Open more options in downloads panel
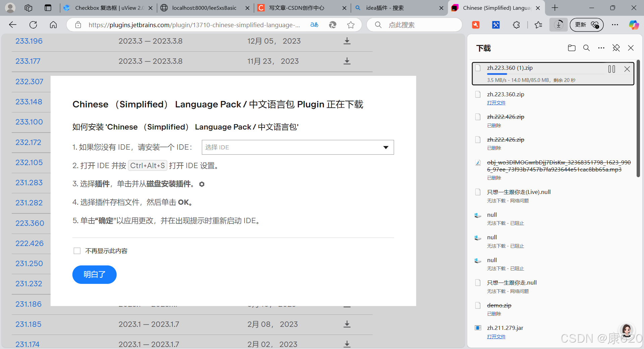The height and width of the screenshot is (349, 644). 601,48
